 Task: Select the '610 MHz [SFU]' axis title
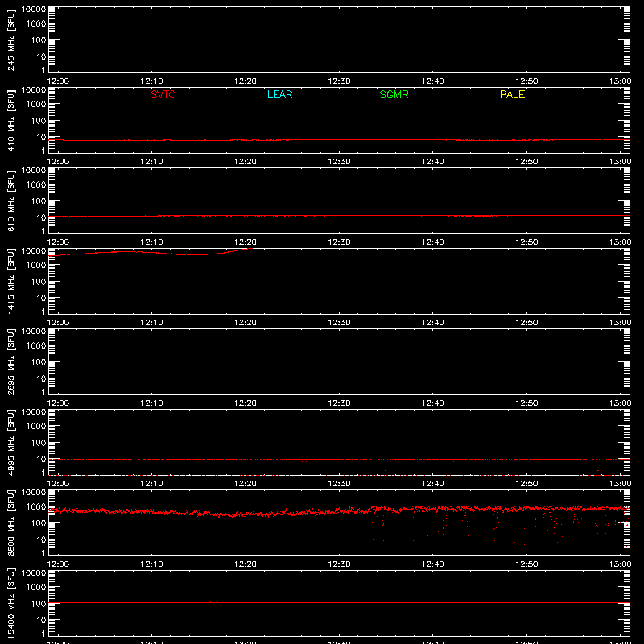tap(10, 200)
